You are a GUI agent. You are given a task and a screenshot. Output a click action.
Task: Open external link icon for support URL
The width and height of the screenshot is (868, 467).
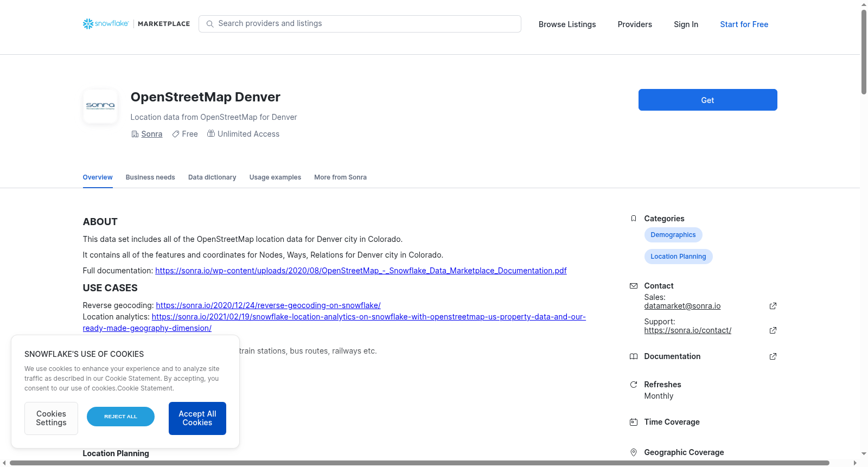(x=773, y=330)
